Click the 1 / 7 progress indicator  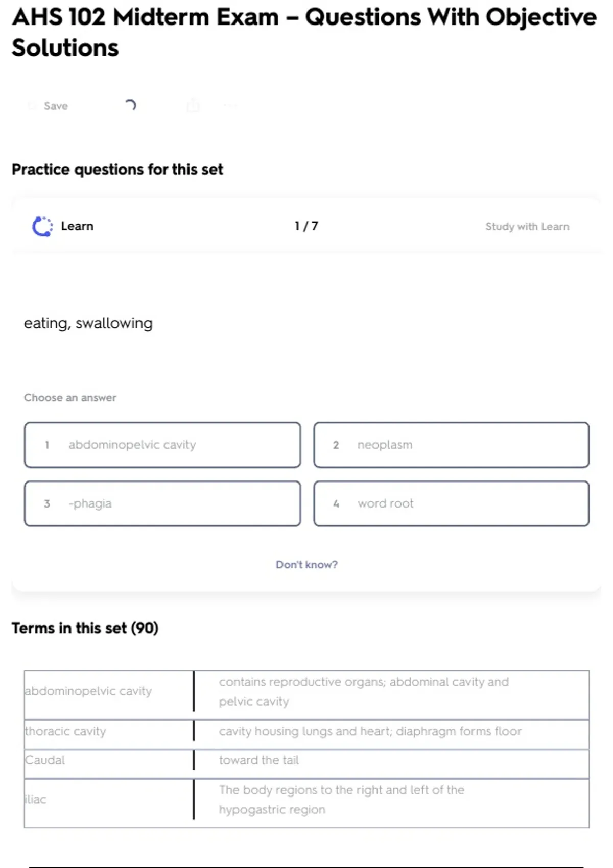[306, 226]
